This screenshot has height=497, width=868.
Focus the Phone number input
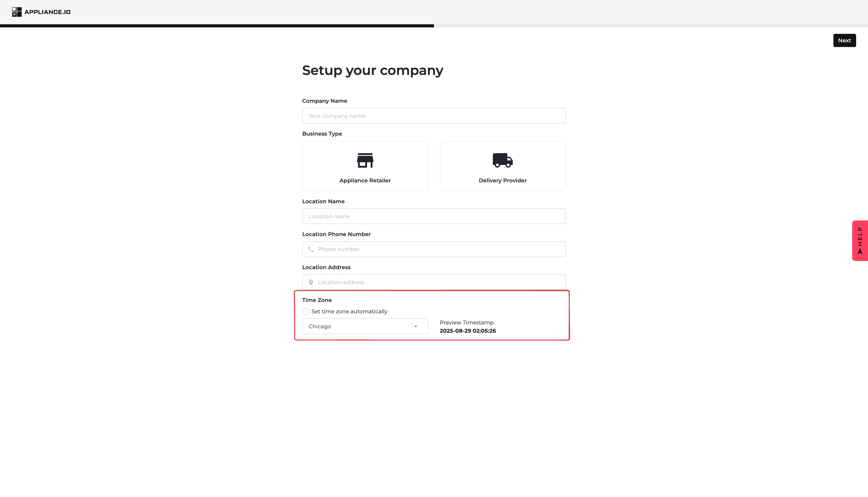point(439,250)
